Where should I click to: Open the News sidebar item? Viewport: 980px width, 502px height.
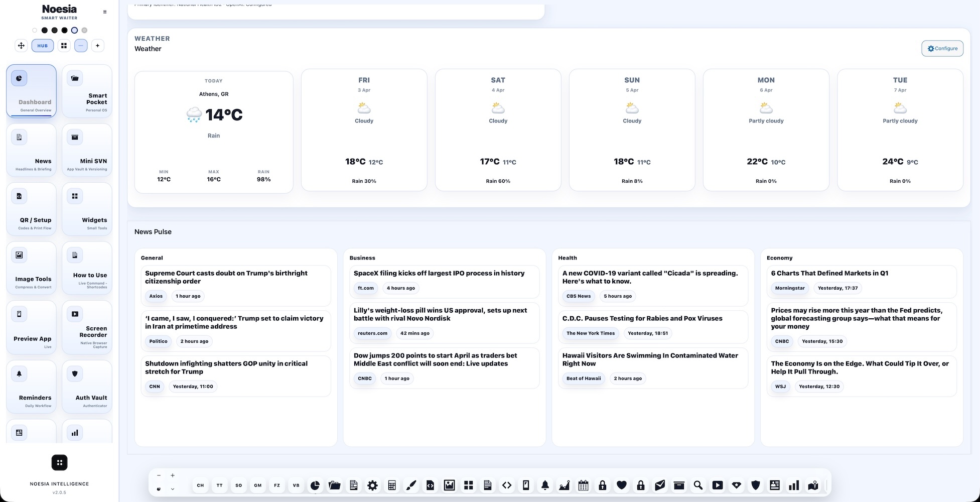31,150
